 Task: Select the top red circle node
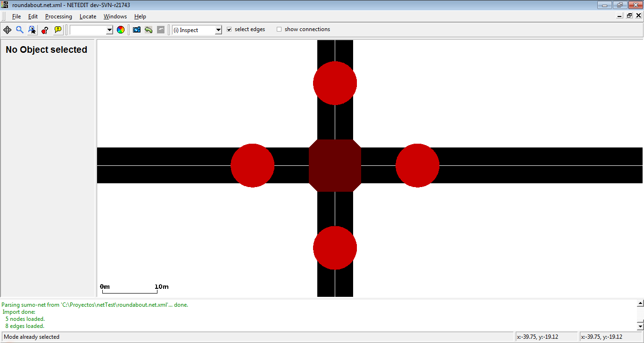[335, 83]
